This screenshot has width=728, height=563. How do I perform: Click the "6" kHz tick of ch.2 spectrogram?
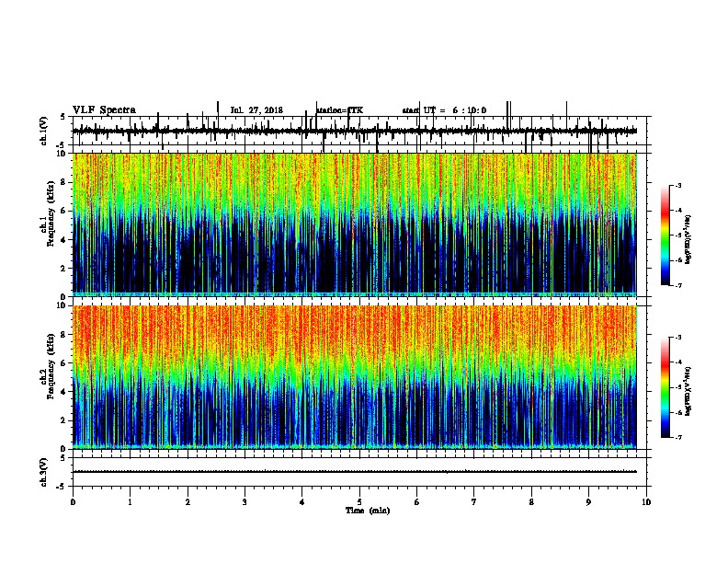coord(64,363)
